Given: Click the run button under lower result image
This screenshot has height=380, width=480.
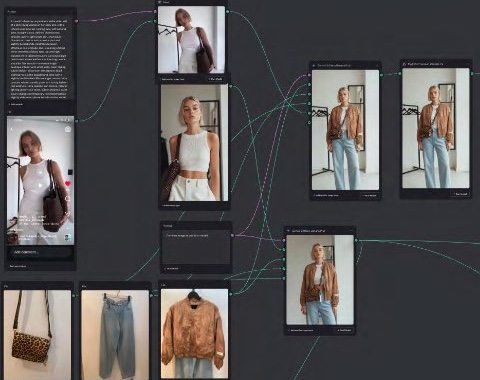Looking at the screenshot, I should click(345, 330).
